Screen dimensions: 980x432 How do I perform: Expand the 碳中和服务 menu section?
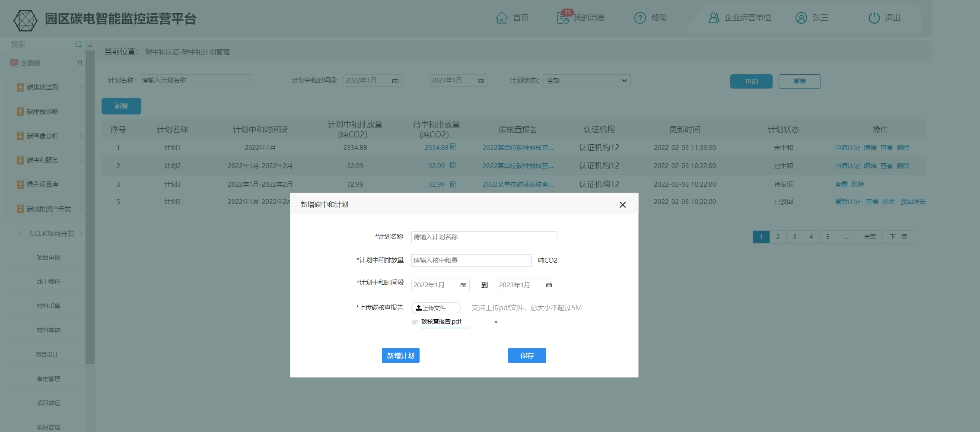(81, 160)
